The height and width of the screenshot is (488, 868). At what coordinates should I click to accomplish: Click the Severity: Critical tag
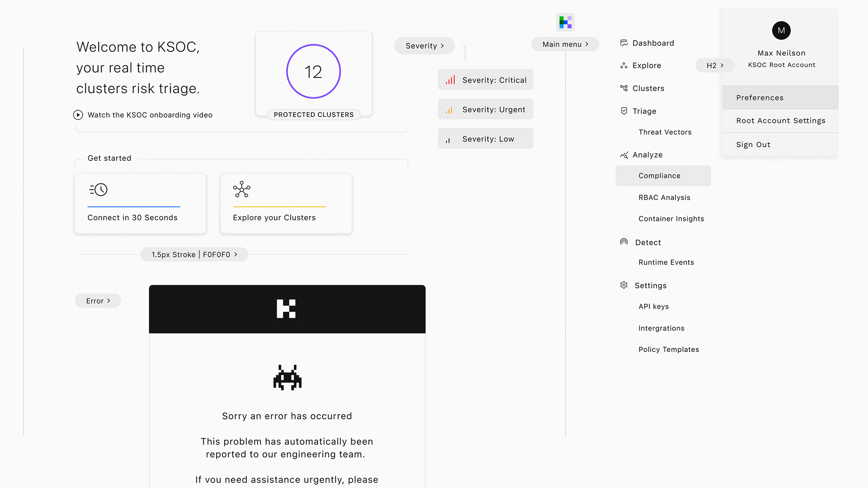coord(486,80)
